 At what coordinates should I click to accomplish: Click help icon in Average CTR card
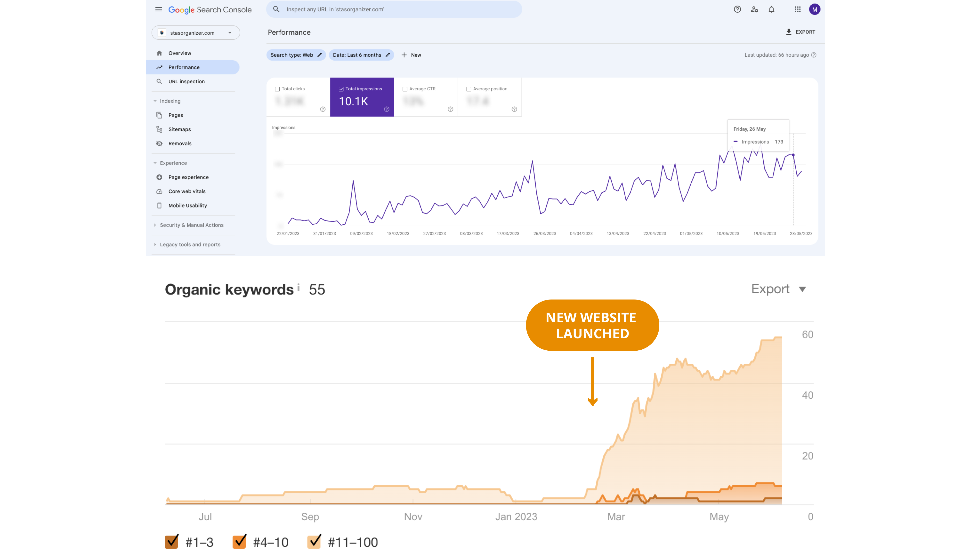point(450,109)
